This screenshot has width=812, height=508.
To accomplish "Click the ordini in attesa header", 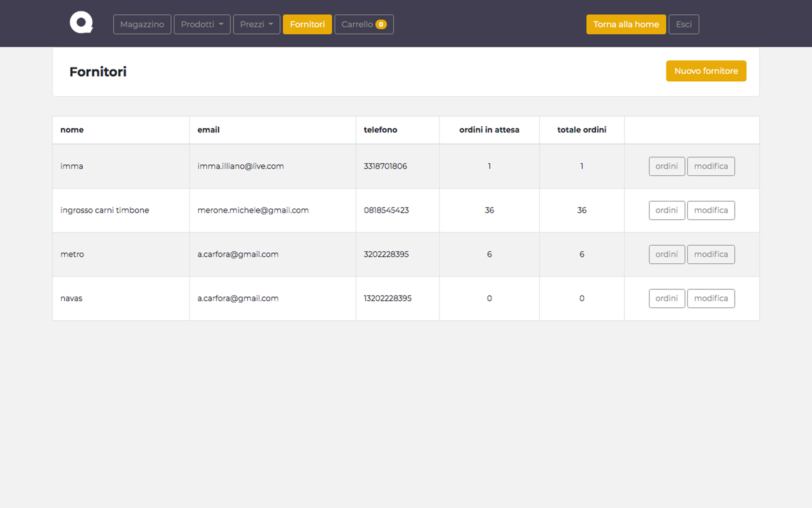I will [x=489, y=130].
